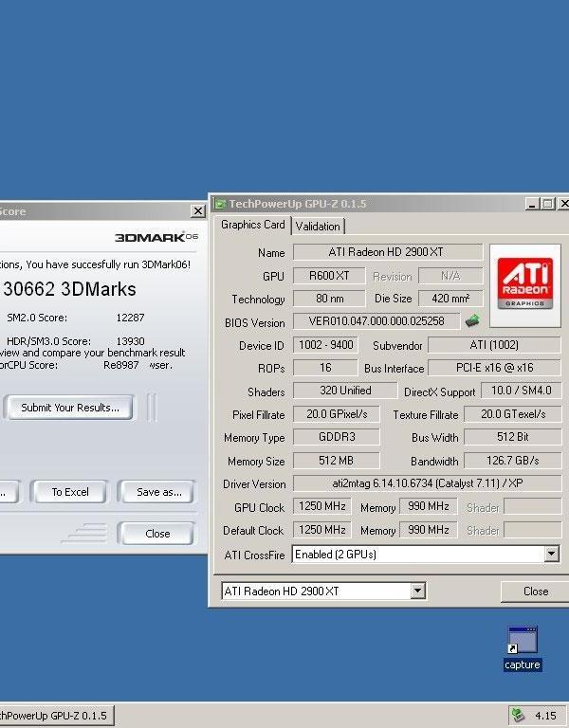Click the BIOS save chip icon
Image resolution: width=569 pixels, height=728 pixels.
[x=472, y=320]
